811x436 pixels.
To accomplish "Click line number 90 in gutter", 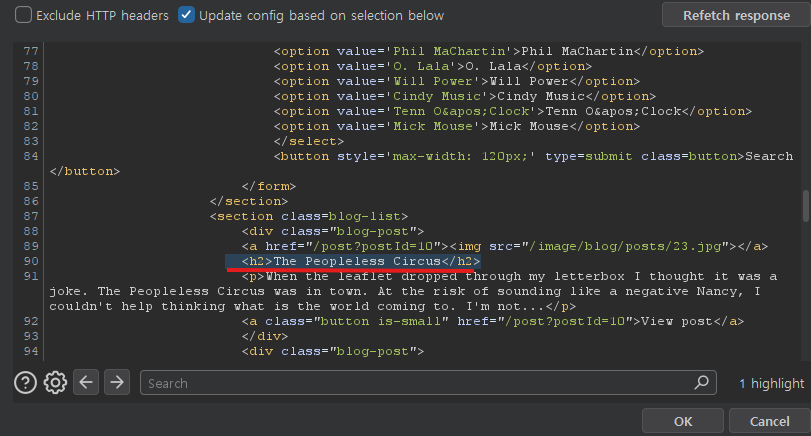I will pos(31,261).
